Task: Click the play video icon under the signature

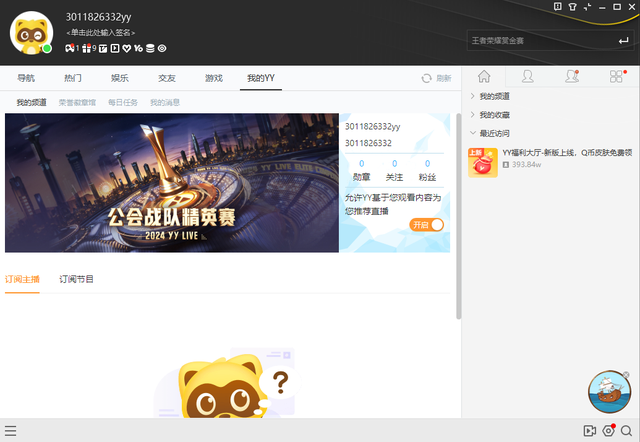Action: coord(115,48)
